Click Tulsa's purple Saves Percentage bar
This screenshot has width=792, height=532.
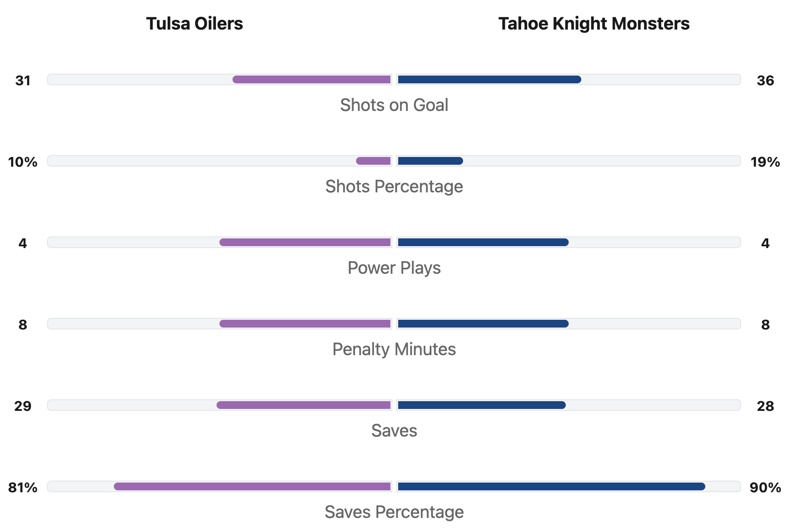[x=252, y=486]
